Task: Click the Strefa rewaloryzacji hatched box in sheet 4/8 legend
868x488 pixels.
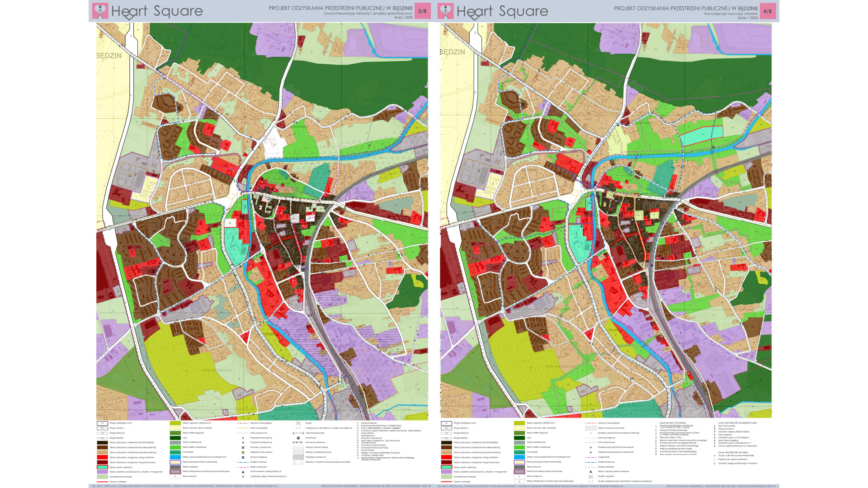Action: tap(590, 428)
